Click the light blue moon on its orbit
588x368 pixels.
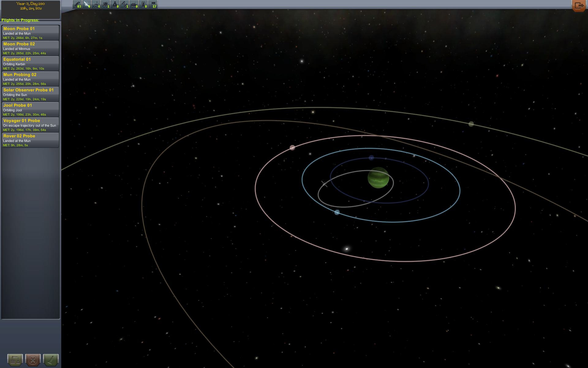(x=337, y=212)
